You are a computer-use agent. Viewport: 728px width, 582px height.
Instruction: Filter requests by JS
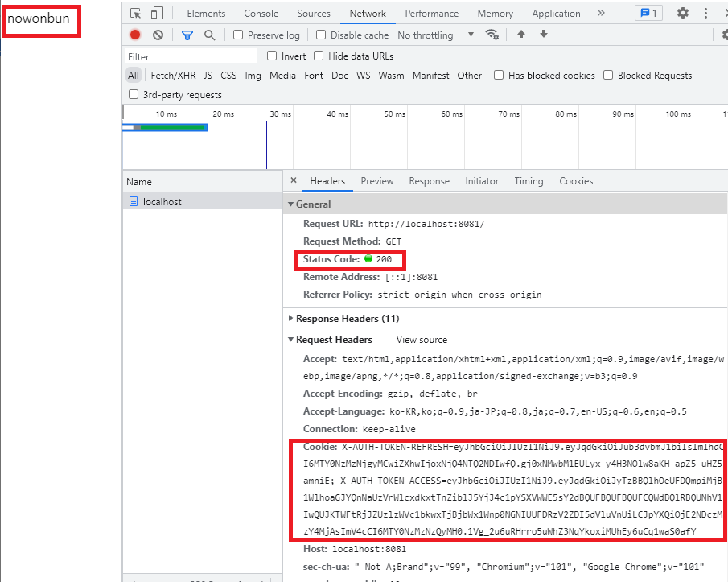coord(208,75)
